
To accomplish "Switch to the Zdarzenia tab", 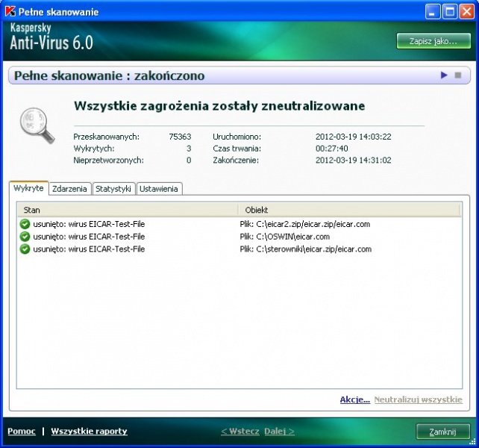I will 70,189.
